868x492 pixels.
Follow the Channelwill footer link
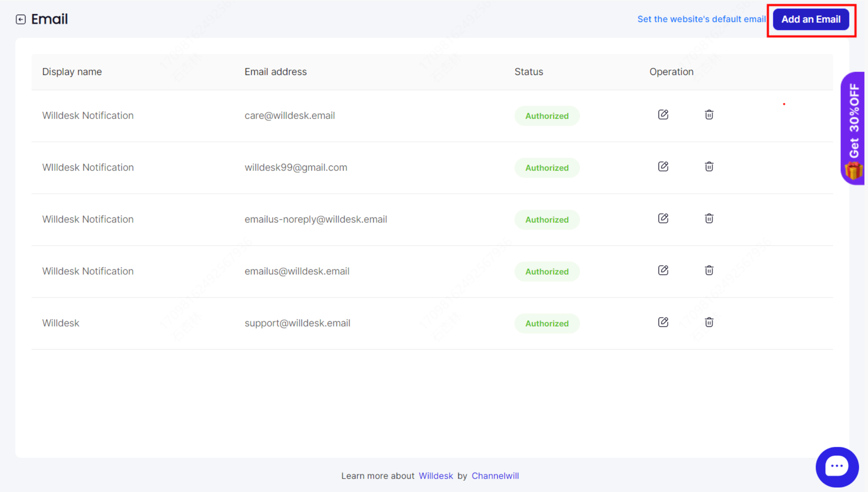495,475
